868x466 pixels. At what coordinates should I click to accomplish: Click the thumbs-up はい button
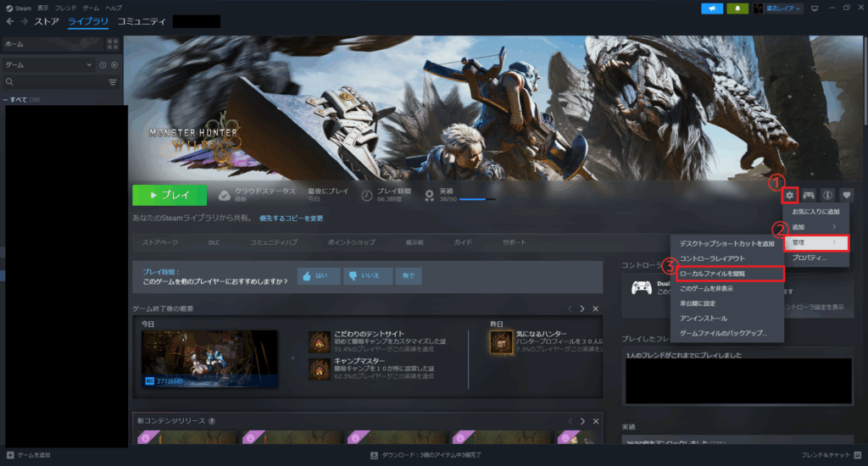click(x=319, y=275)
